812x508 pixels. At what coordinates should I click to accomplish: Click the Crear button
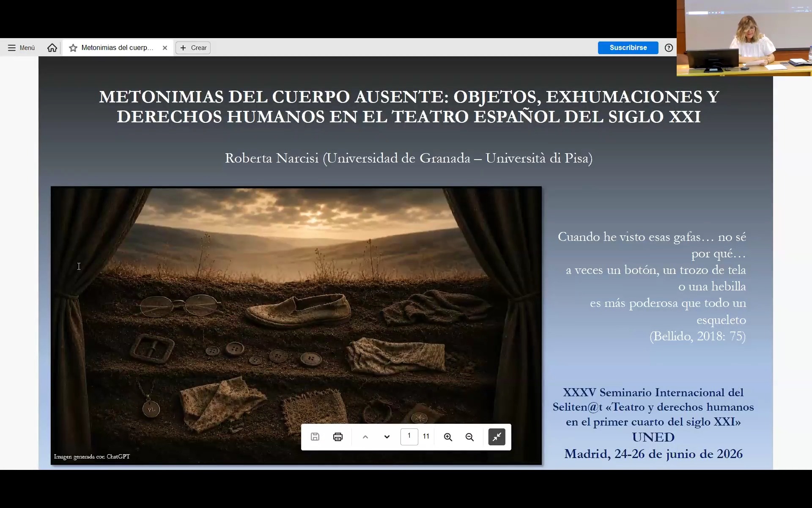click(193, 48)
